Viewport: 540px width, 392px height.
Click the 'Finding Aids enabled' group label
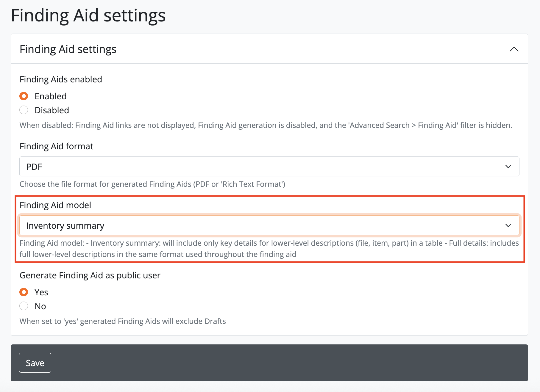tap(61, 79)
